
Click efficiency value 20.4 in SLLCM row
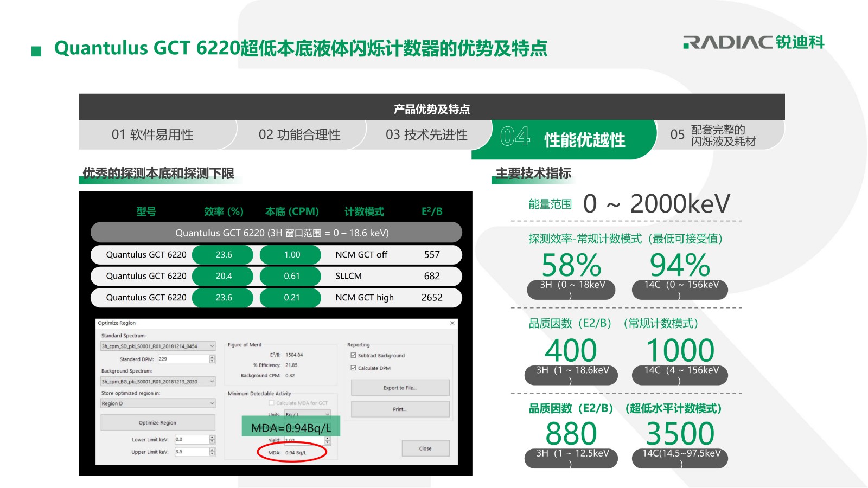pyautogui.click(x=224, y=276)
